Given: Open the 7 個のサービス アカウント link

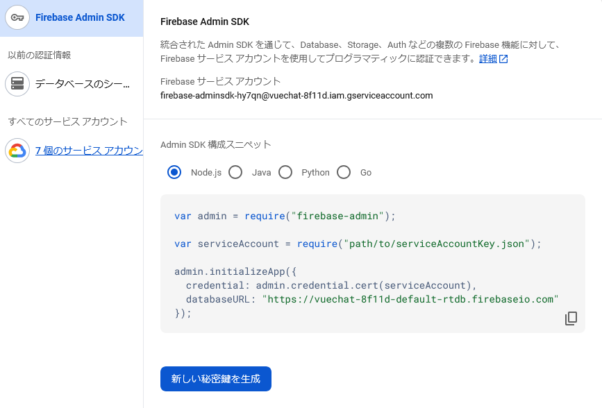Looking at the screenshot, I should pos(88,150).
